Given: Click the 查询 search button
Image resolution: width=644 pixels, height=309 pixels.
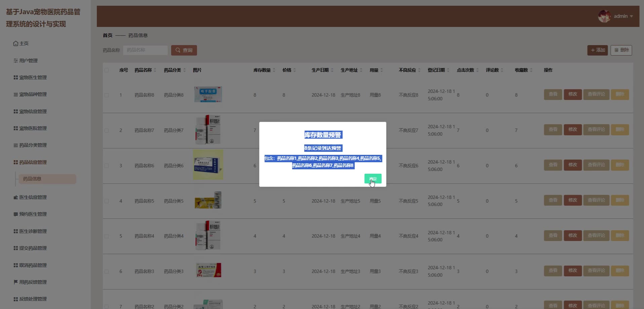Looking at the screenshot, I should 184,50.
